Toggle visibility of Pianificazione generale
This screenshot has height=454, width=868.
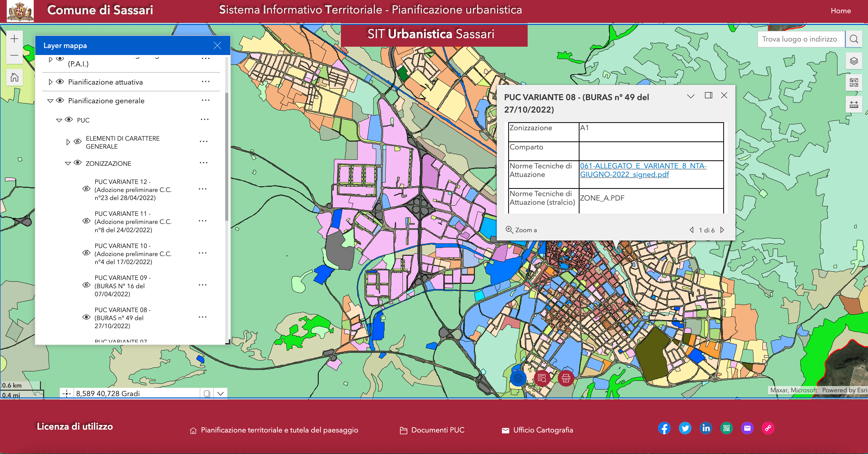(60, 100)
